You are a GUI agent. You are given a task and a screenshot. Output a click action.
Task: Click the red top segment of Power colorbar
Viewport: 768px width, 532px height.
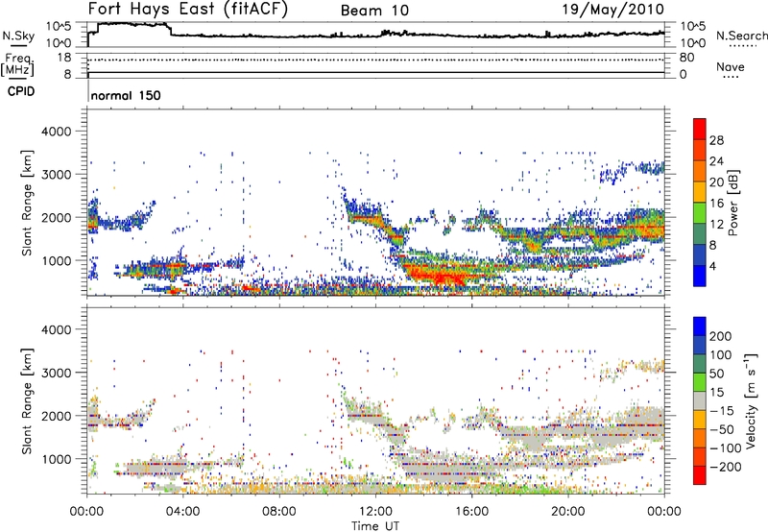point(700,129)
